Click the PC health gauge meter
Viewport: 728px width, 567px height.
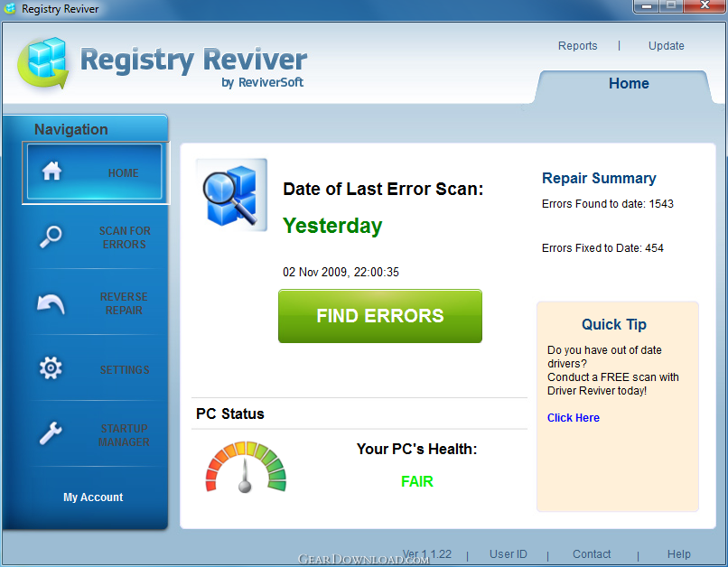[x=246, y=466]
